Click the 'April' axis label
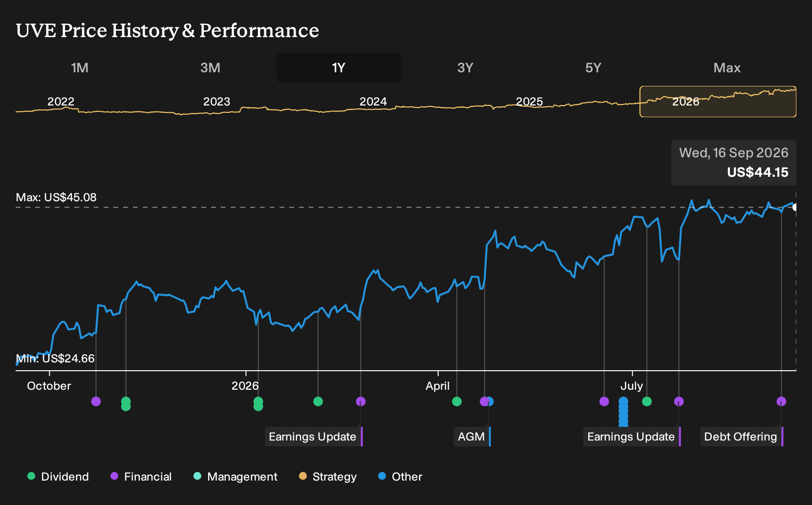The height and width of the screenshot is (505, 812). click(437, 386)
